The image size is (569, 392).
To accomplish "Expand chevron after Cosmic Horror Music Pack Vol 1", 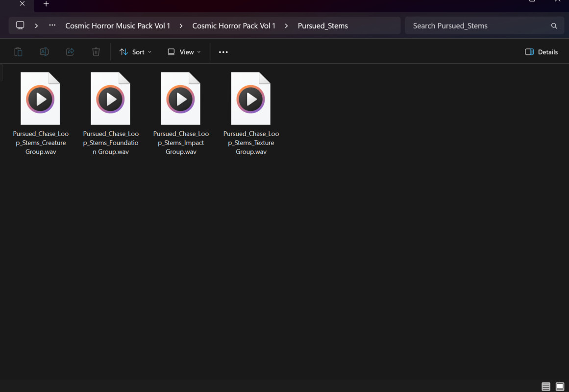I will pos(181,26).
